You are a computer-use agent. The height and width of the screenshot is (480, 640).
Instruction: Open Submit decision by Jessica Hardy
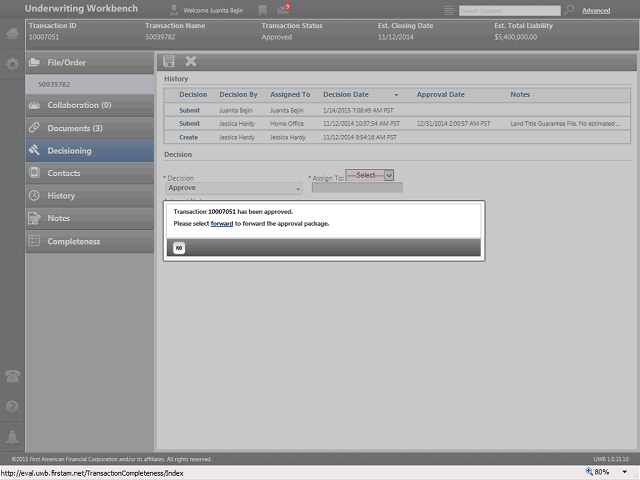(x=189, y=124)
